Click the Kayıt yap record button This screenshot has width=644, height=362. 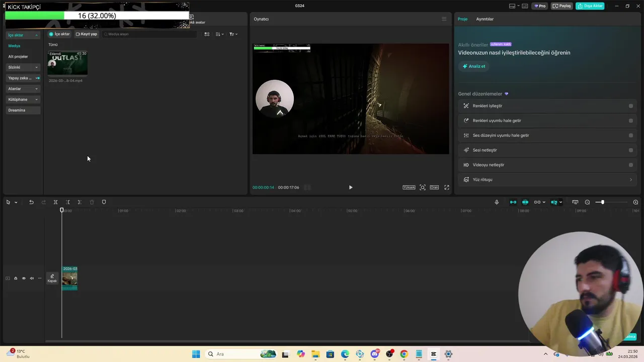(x=87, y=34)
